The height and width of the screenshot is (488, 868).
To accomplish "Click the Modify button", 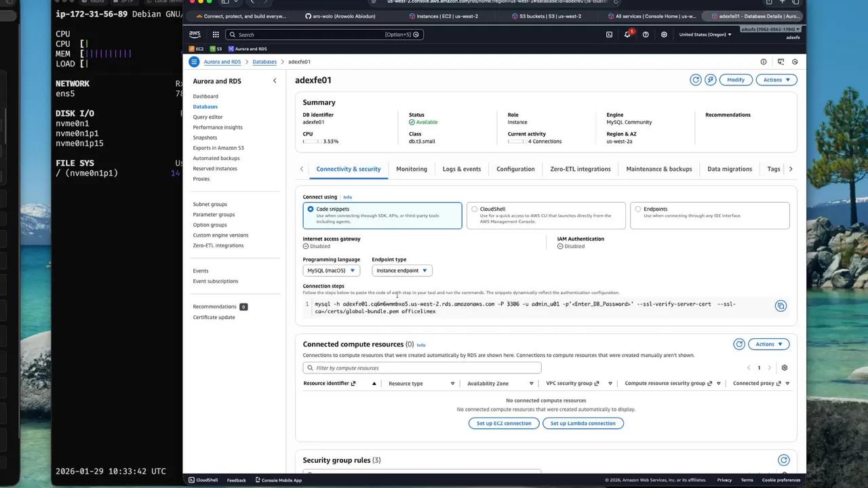I will [736, 80].
